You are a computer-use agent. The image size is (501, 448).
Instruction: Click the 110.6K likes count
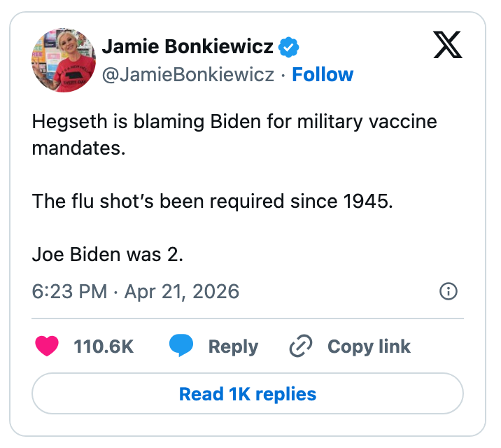(104, 346)
